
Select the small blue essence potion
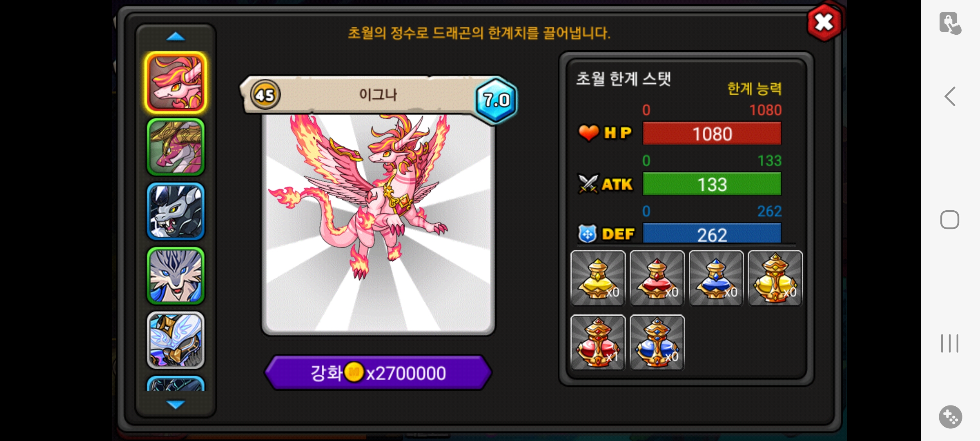tap(716, 278)
